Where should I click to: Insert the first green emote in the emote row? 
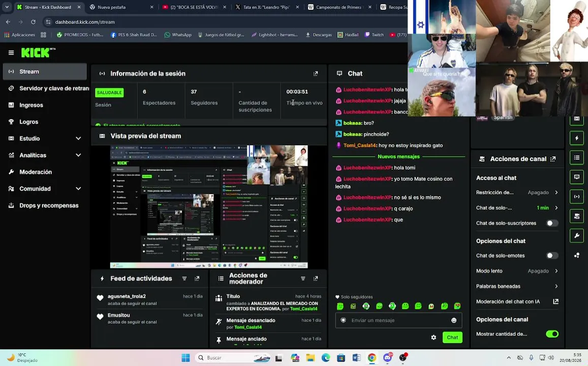pos(340,307)
